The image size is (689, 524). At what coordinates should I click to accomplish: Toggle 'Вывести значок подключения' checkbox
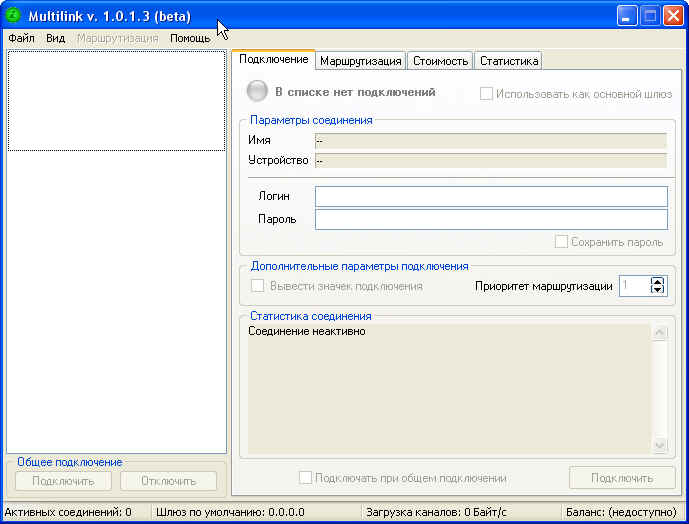tap(258, 286)
